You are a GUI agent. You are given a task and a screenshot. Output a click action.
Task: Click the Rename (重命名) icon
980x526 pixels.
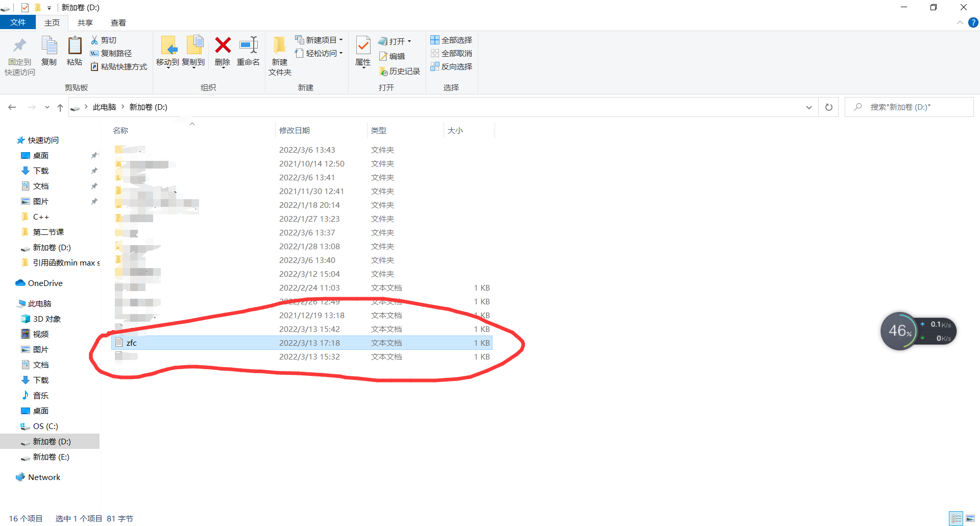click(x=249, y=45)
